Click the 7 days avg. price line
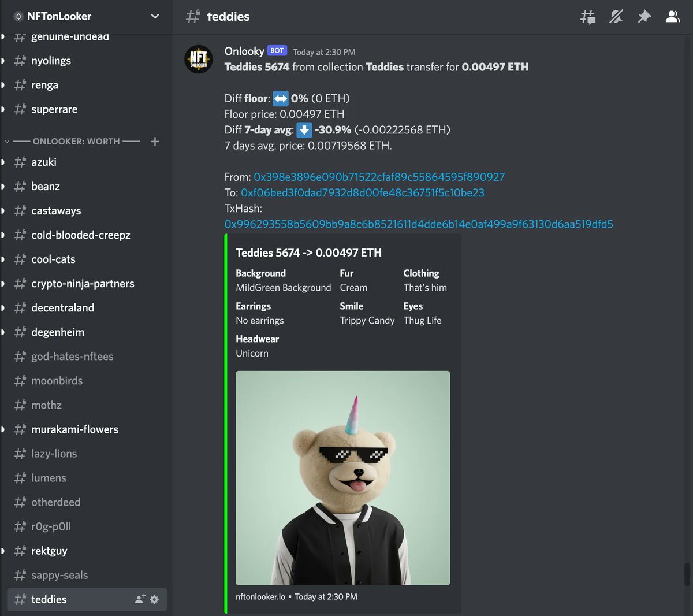 click(308, 146)
